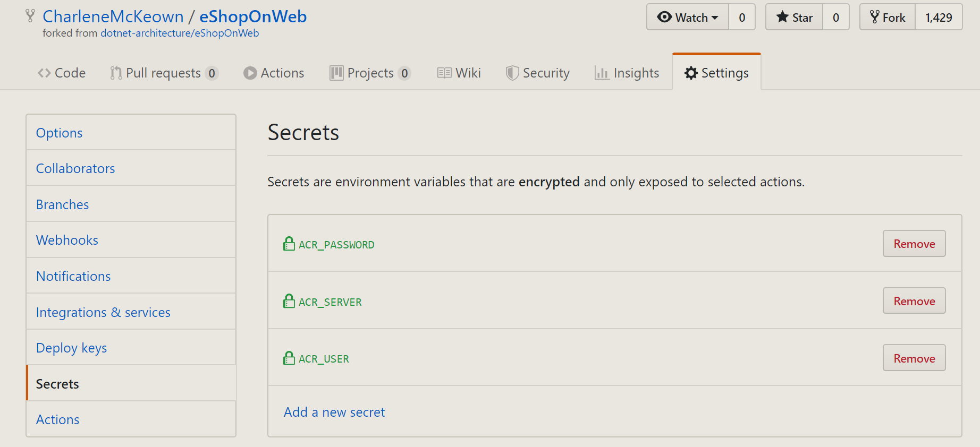Select Secrets in settings sidebar
The image size is (980, 447).
point(131,384)
